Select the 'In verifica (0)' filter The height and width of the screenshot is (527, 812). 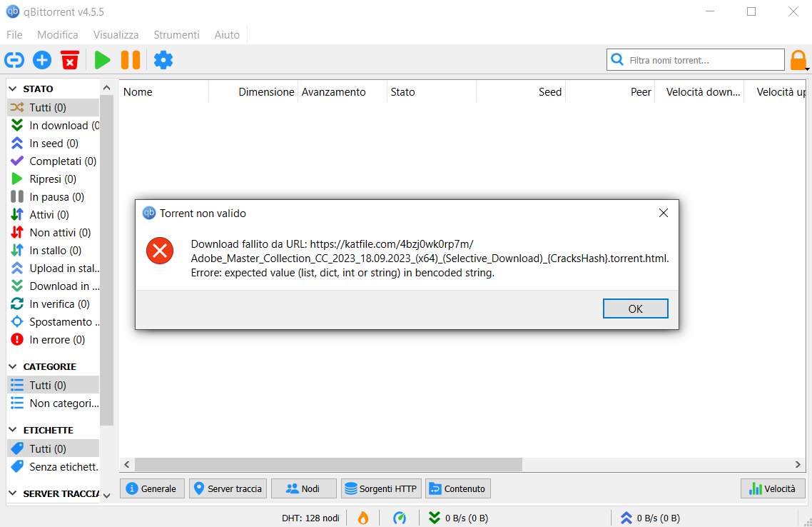[54, 304]
